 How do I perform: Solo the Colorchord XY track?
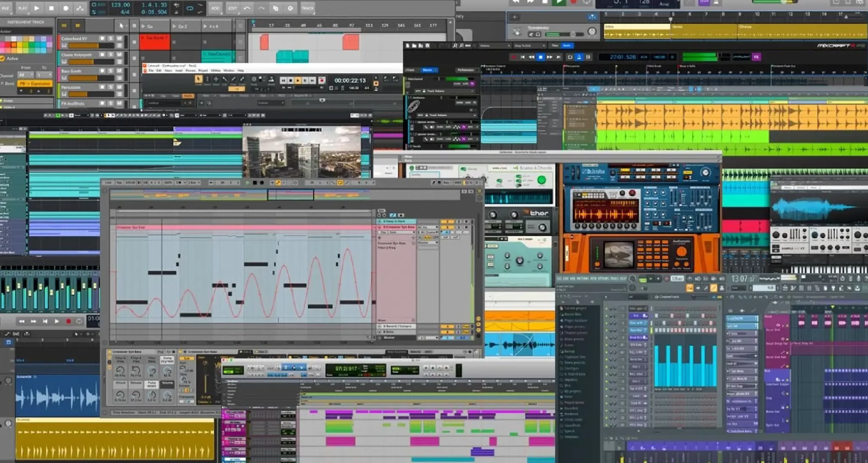pos(111,38)
